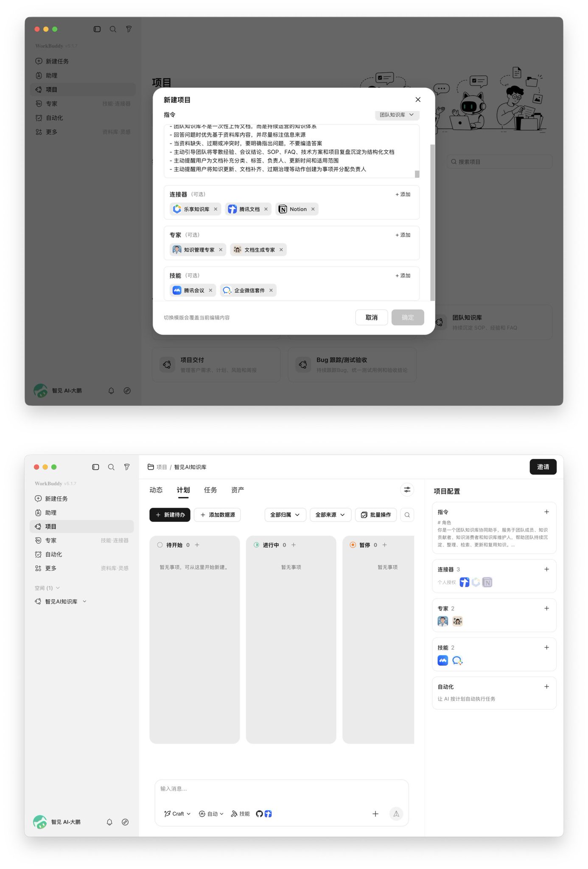Click the GitHub icon in message box
This screenshot has width=588, height=869.
point(259,813)
